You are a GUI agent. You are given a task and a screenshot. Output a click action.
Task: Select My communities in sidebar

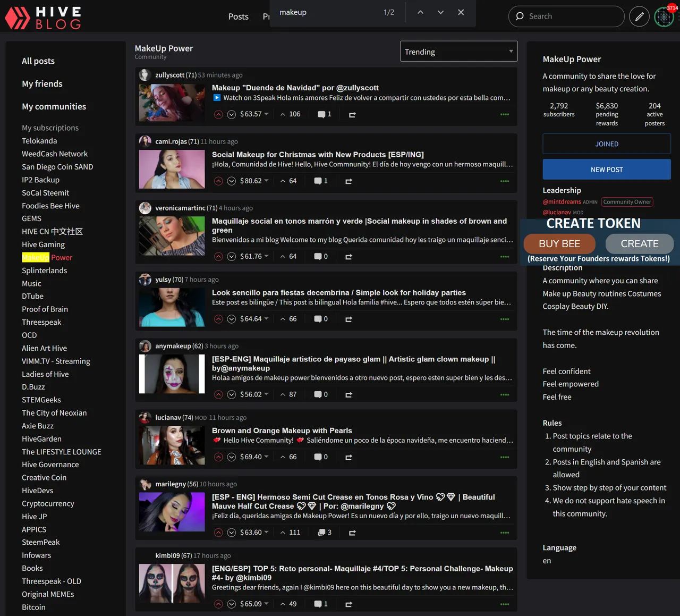tap(54, 107)
